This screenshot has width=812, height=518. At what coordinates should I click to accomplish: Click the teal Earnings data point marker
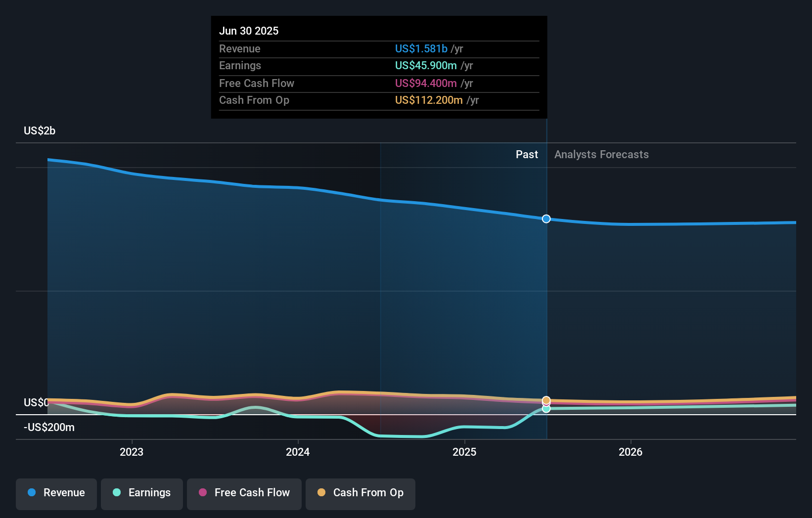point(546,409)
